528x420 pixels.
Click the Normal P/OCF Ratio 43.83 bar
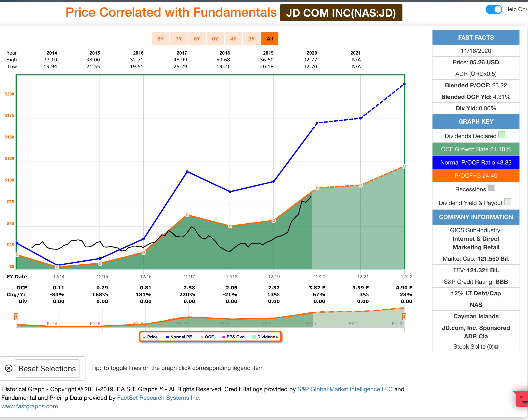[476, 163]
